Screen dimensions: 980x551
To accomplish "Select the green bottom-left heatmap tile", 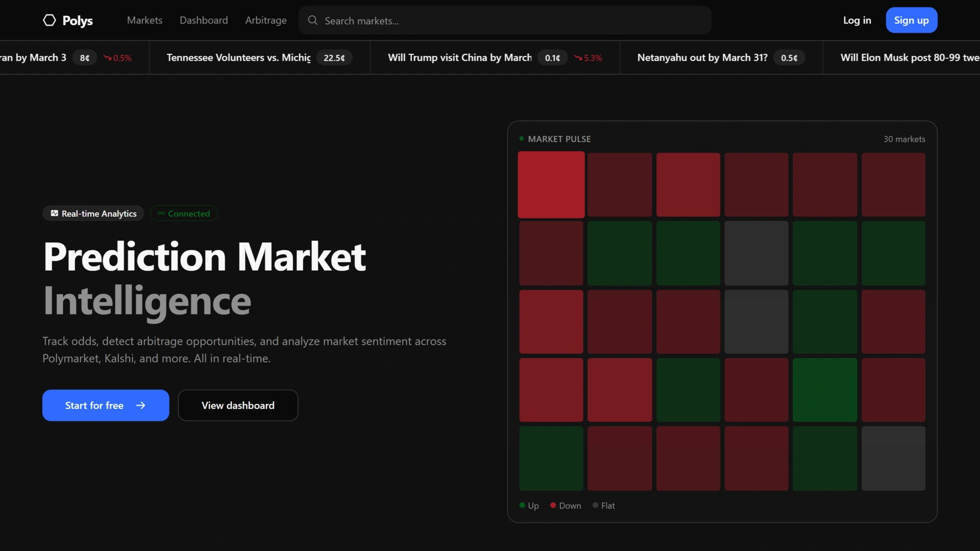I will (x=551, y=459).
